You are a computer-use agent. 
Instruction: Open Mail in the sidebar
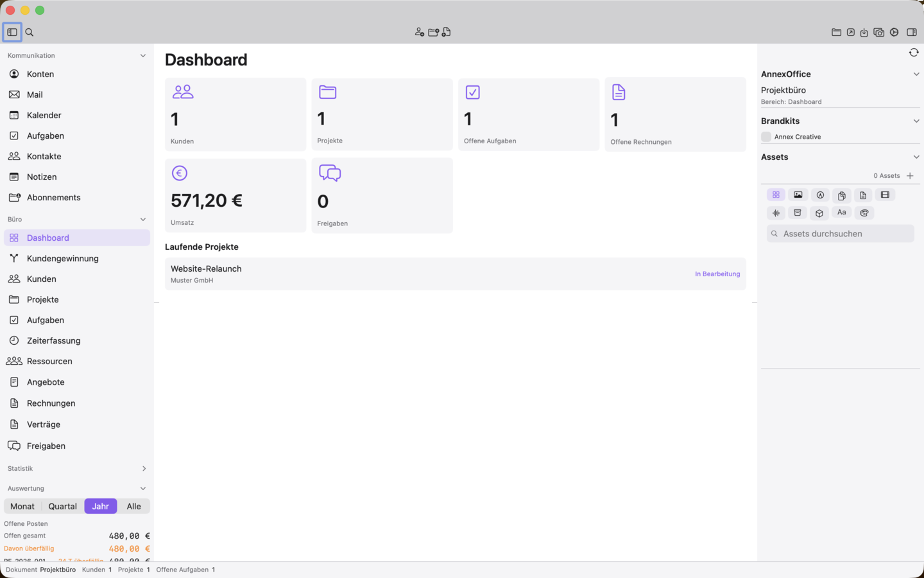click(77, 95)
